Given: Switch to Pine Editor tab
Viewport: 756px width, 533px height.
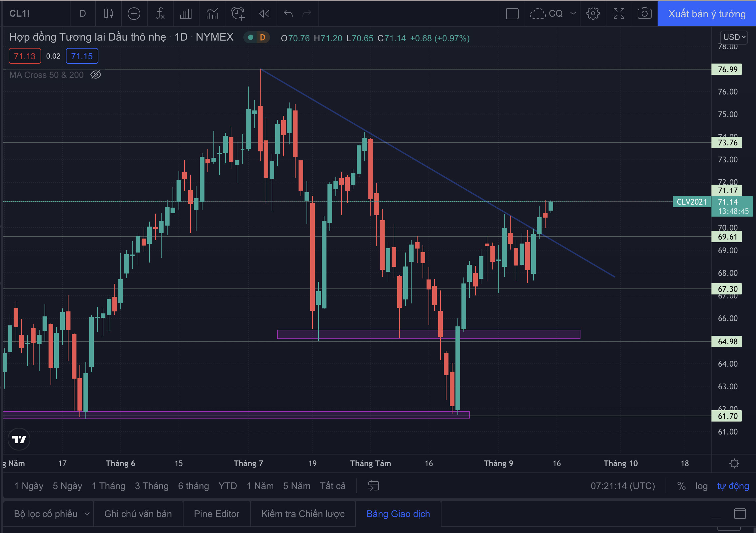Looking at the screenshot, I should pos(216,514).
